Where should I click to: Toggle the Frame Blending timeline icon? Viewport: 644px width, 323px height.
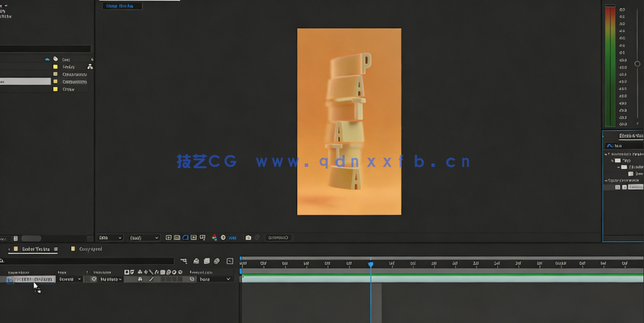[206, 261]
